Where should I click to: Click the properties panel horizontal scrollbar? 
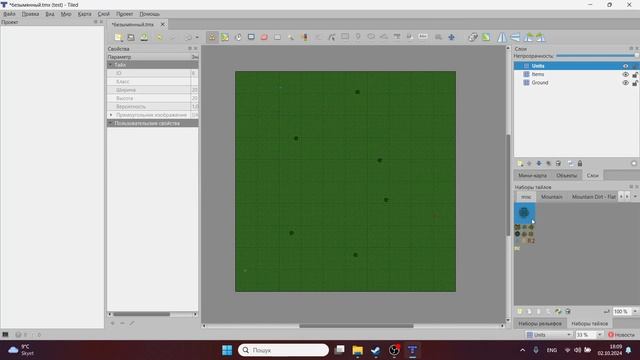click(x=141, y=314)
